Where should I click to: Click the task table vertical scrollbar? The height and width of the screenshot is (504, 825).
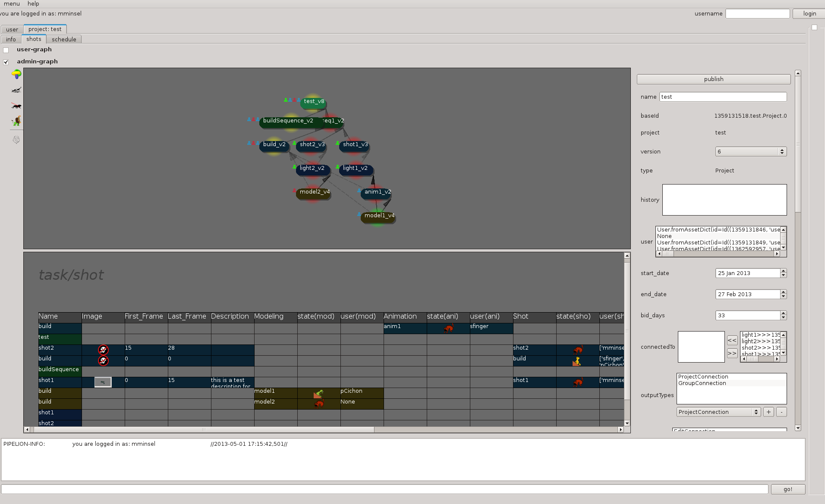click(627, 339)
